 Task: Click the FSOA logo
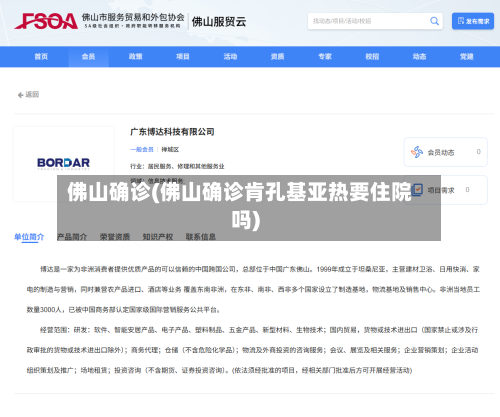tap(46, 21)
